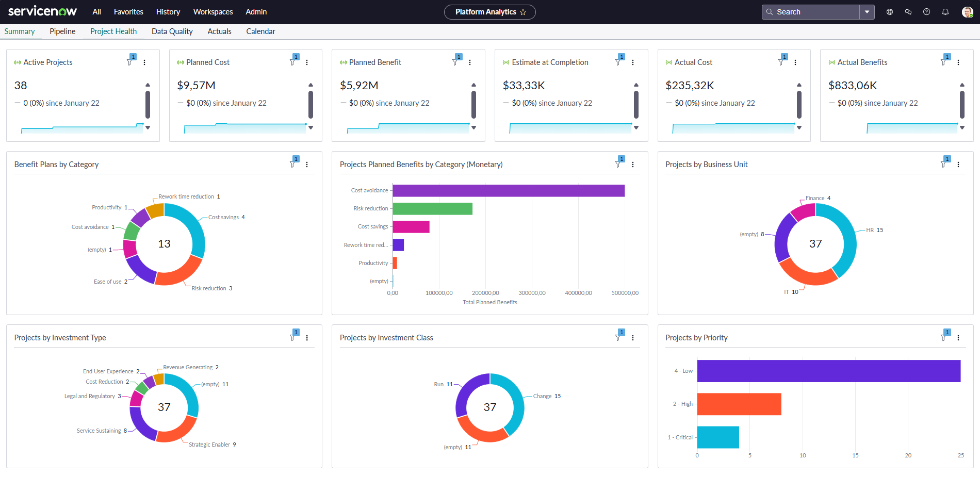Open the notifications bell

[945, 12]
